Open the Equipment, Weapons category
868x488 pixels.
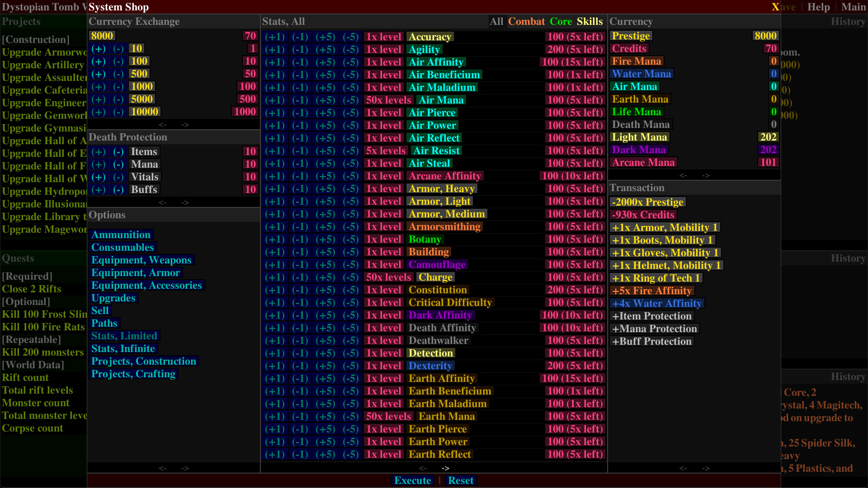tap(142, 260)
